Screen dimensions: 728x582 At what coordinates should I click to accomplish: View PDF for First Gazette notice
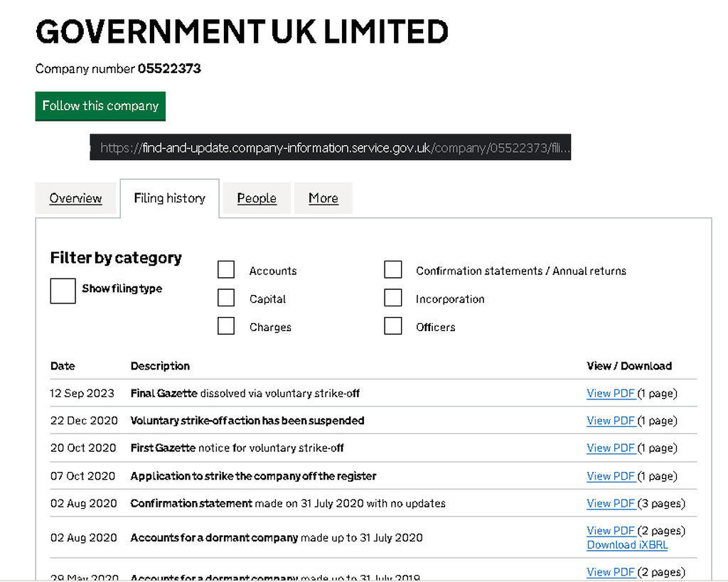(610, 448)
